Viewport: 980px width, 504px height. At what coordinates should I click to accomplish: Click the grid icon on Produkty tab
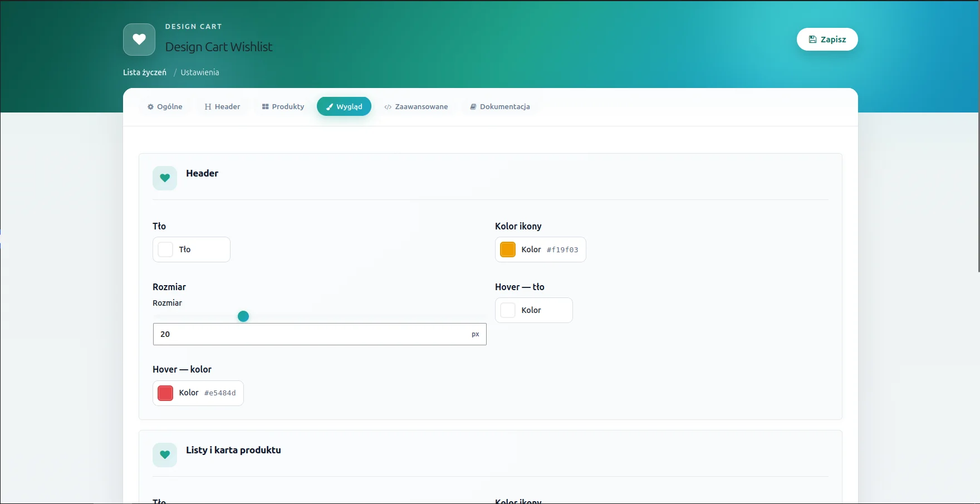click(x=265, y=107)
